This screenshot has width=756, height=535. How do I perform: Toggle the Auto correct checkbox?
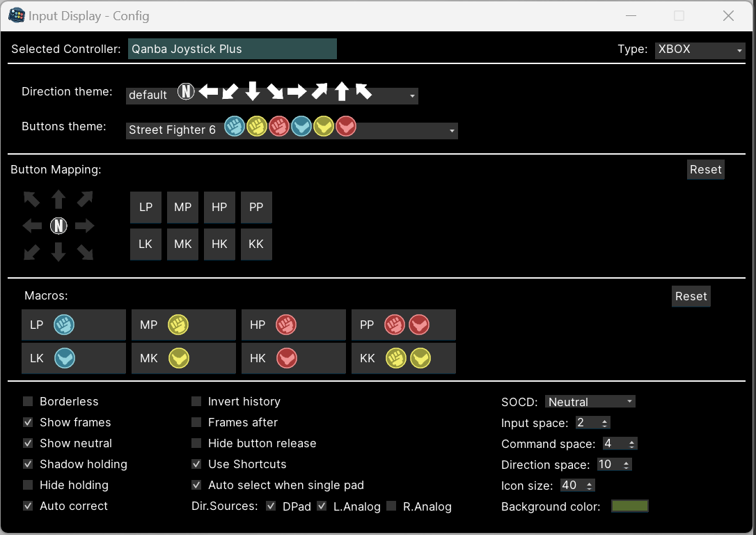click(28, 506)
